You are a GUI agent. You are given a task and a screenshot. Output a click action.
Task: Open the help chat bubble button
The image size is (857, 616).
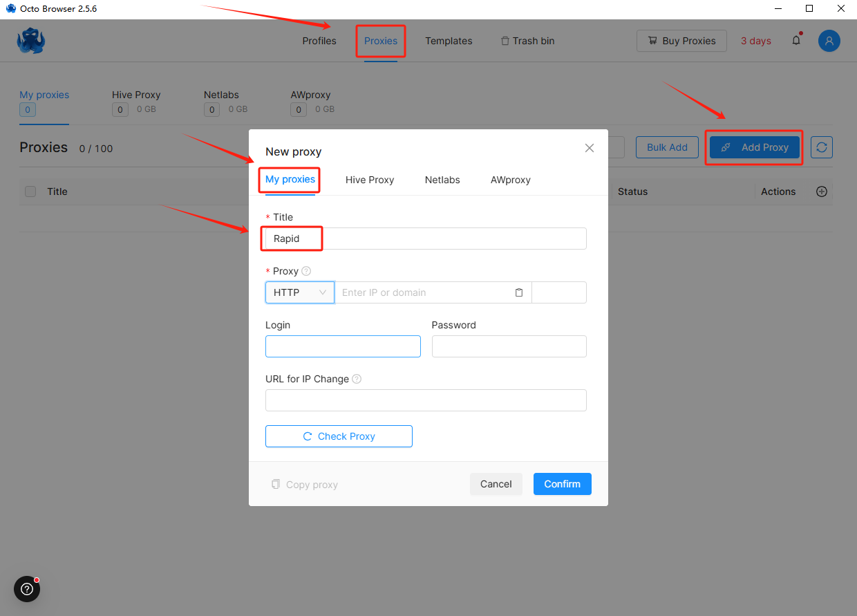coord(27,589)
